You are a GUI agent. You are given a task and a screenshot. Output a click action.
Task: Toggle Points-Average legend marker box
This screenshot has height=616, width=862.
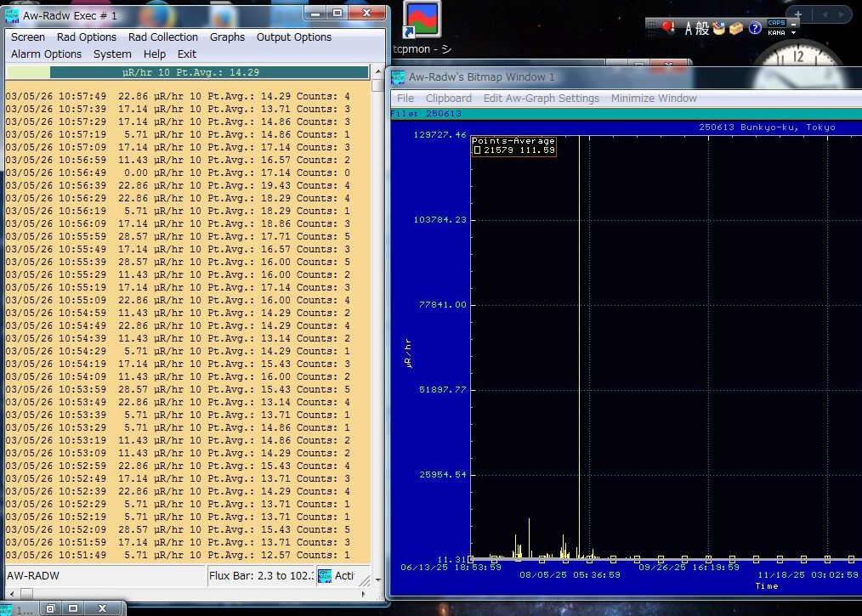tap(477, 150)
